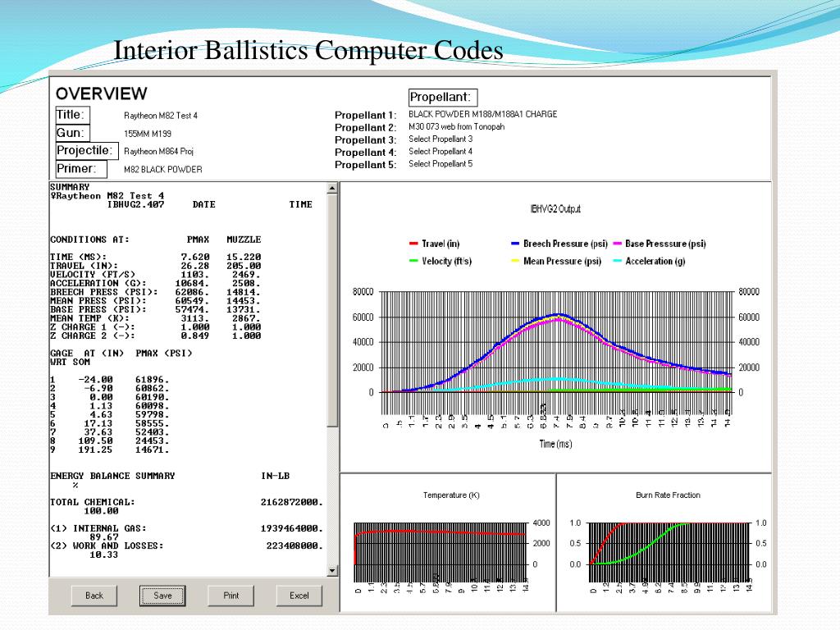Click the pressure curve peak in main chart

(x=558, y=315)
